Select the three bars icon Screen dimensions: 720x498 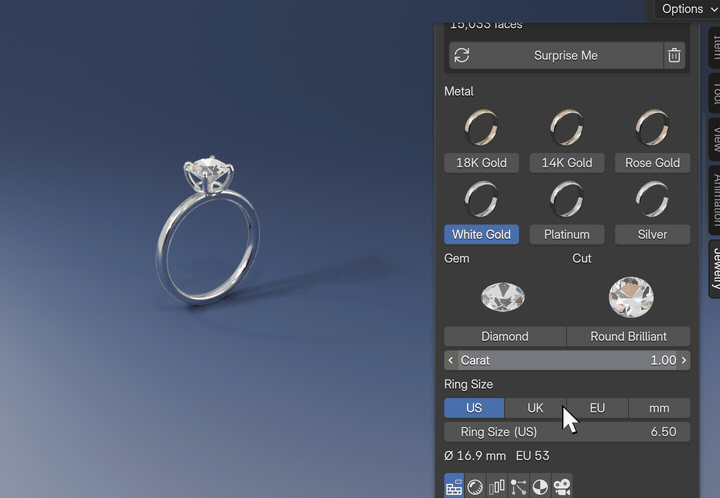(496, 487)
